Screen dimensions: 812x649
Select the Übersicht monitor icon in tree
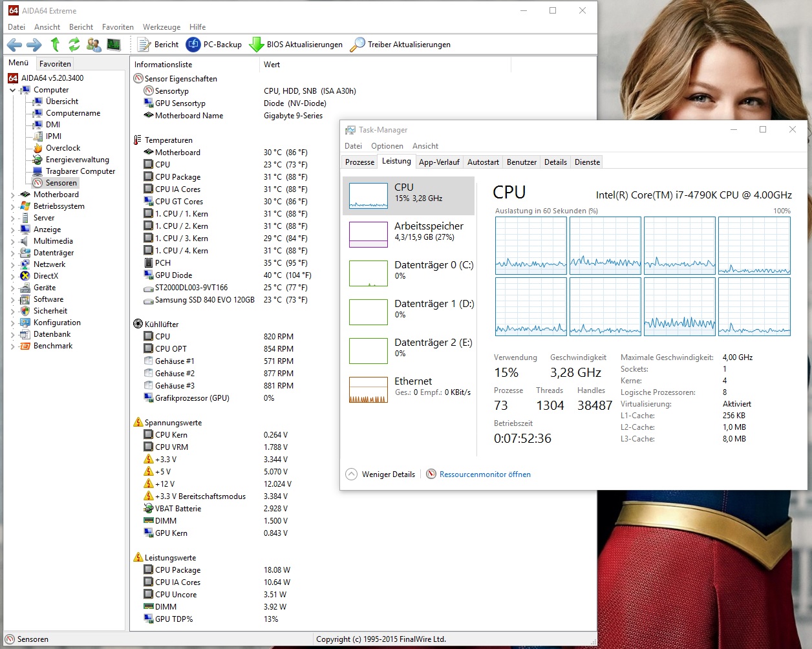click(37, 101)
